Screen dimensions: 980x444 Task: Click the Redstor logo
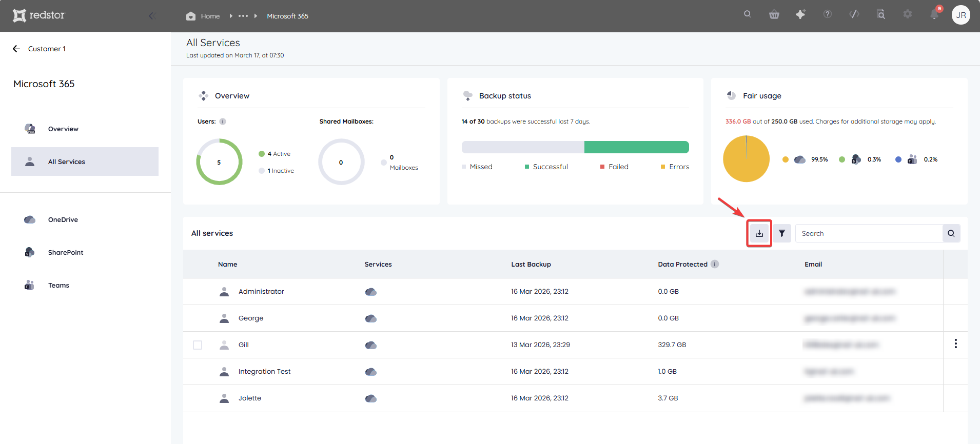39,15
